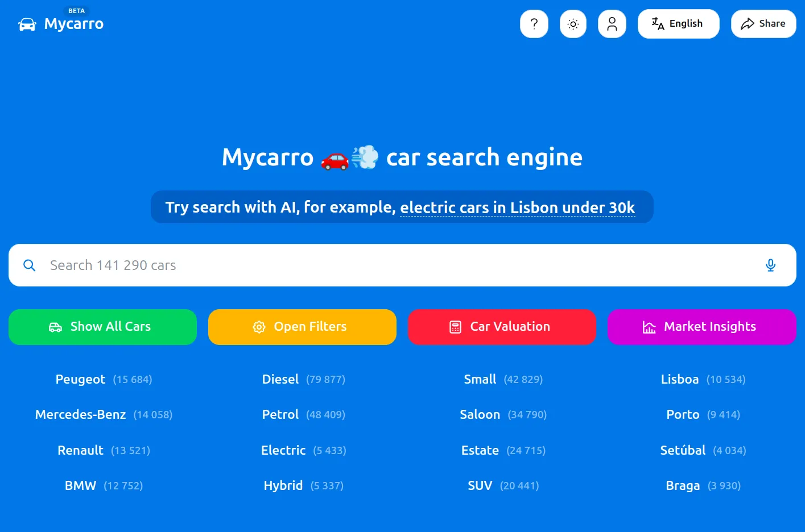Open help via question mark icon
The image size is (805, 532).
(534, 24)
